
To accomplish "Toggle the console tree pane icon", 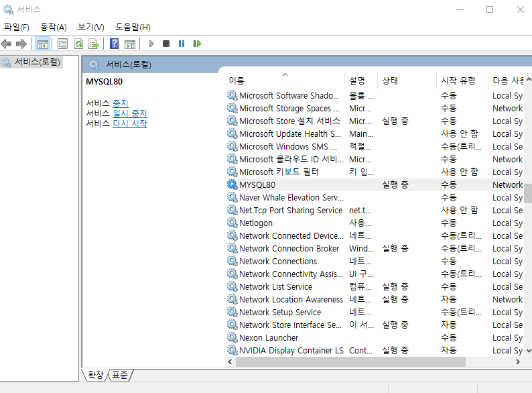I will click(x=43, y=44).
